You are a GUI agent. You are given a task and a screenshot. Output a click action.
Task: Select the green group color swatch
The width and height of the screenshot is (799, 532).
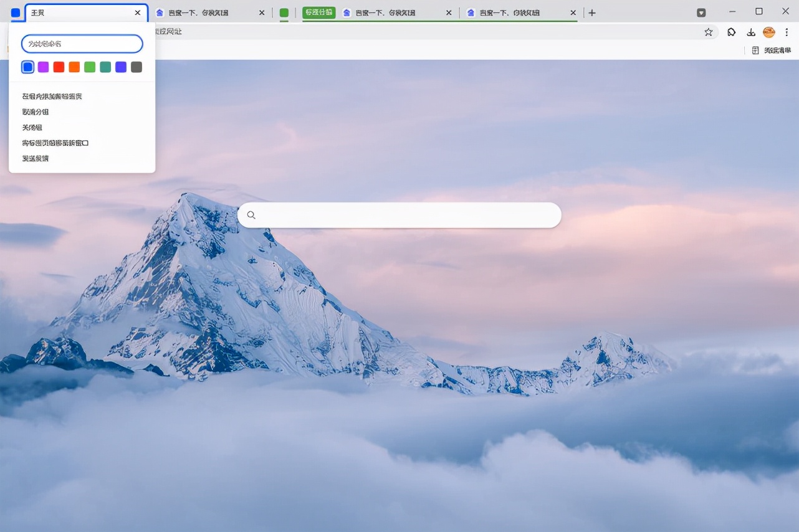coord(90,67)
